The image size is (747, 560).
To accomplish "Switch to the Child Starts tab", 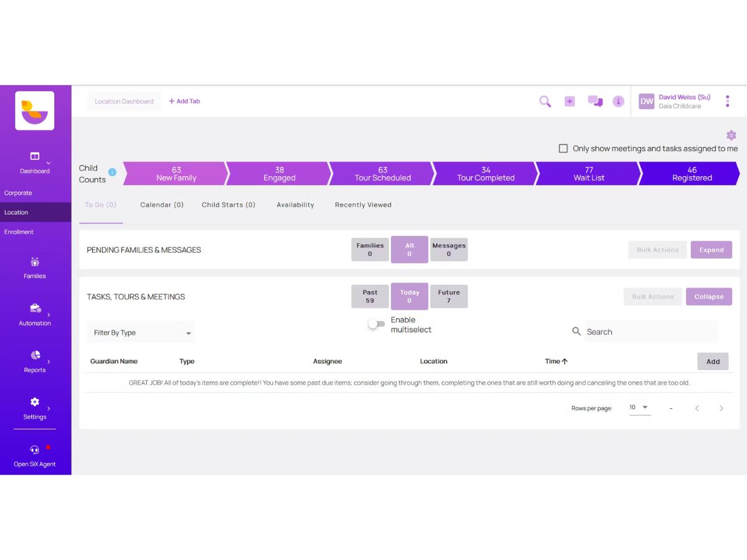I will [228, 205].
